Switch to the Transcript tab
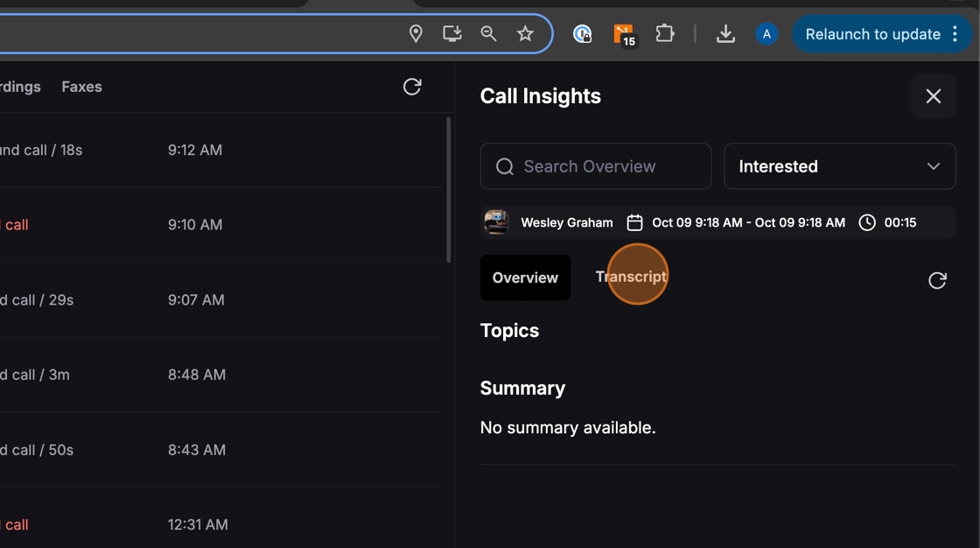Image resolution: width=980 pixels, height=548 pixels. [x=631, y=277]
